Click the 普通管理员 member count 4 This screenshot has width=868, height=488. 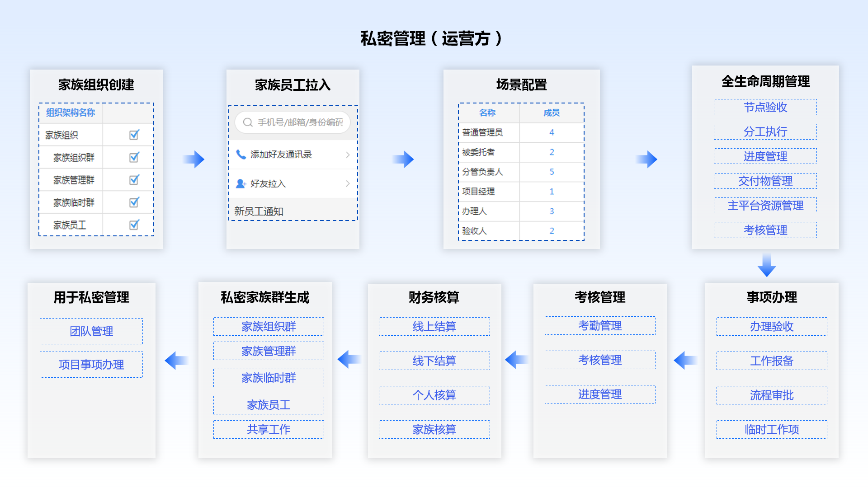552,132
